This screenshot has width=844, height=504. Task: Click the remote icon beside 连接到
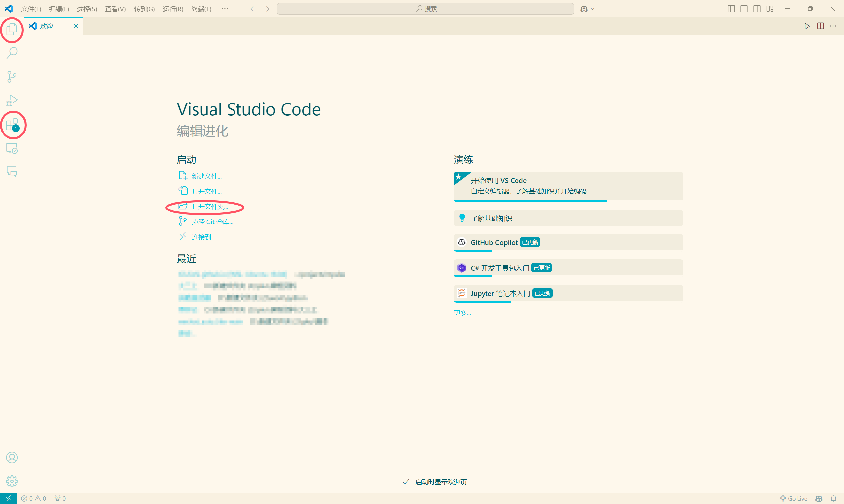(183, 236)
